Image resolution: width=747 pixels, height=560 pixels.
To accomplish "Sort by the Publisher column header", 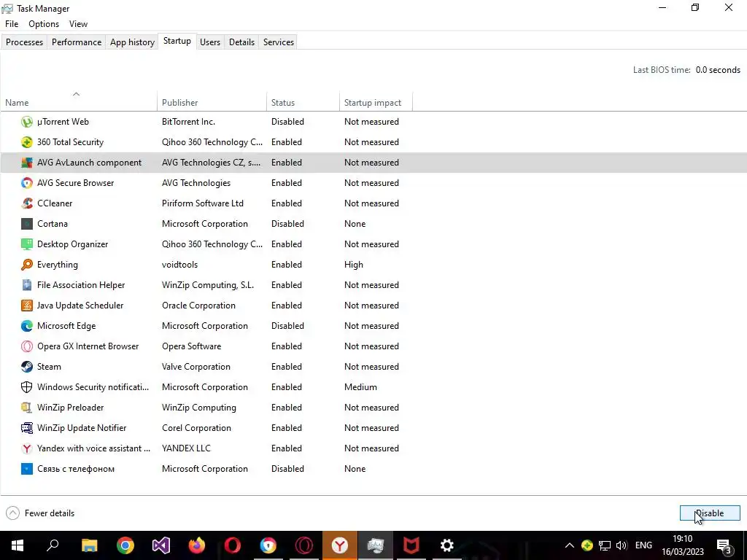I will (212, 102).
